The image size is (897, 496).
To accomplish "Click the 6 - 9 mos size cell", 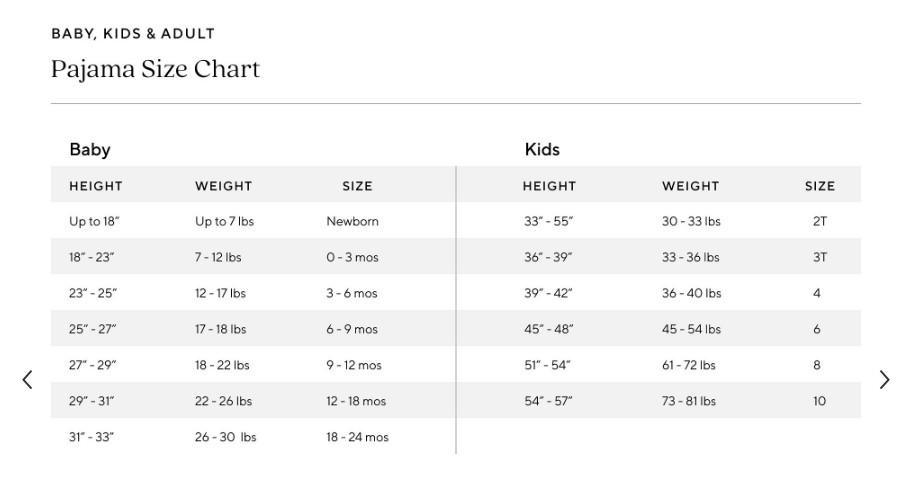I will click(x=352, y=330).
